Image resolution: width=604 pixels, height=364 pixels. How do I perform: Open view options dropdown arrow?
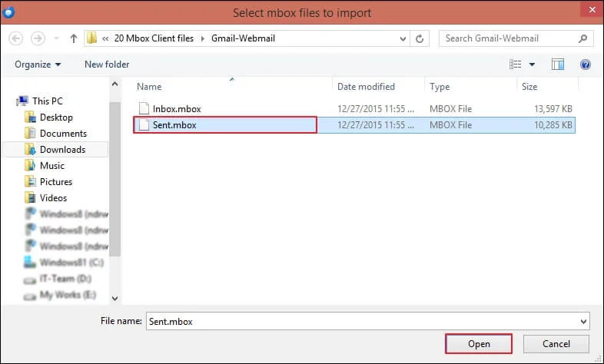(x=532, y=65)
